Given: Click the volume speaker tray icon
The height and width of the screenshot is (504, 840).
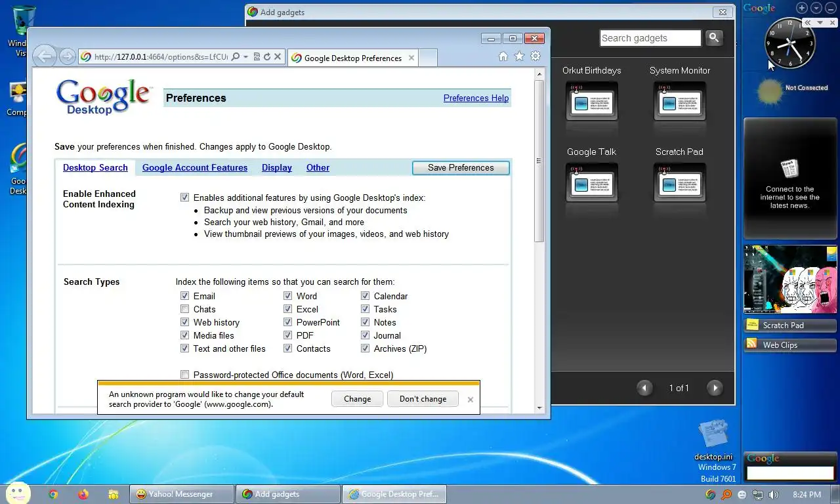Looking at the screenshot, I should tap(774, 495).
